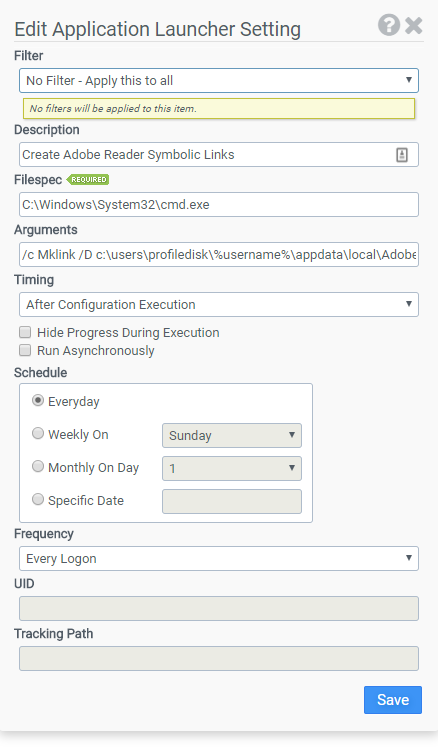Screen dimensions: 438x749
Task: Click the Specific Date input box
Action: pyautogui.click(x=232, y=501)
